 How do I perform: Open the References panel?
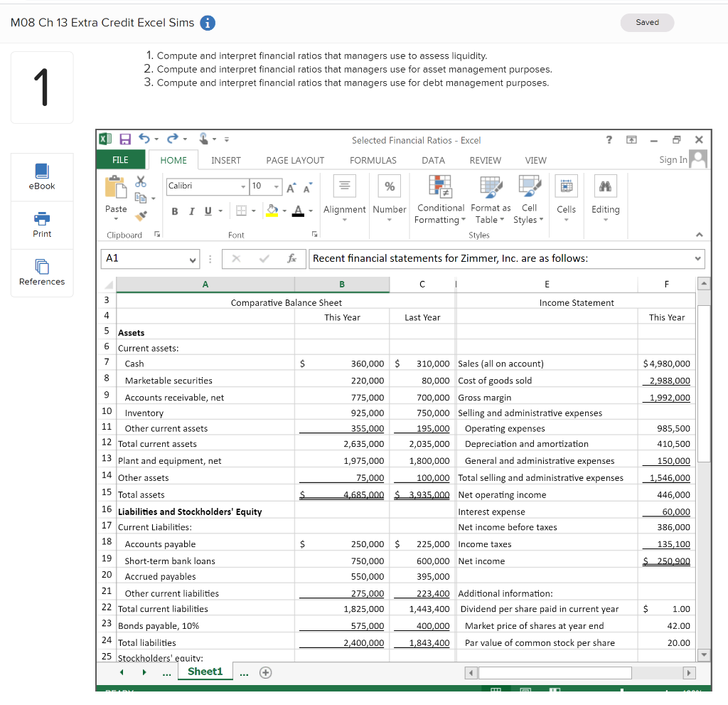[42, 272]
